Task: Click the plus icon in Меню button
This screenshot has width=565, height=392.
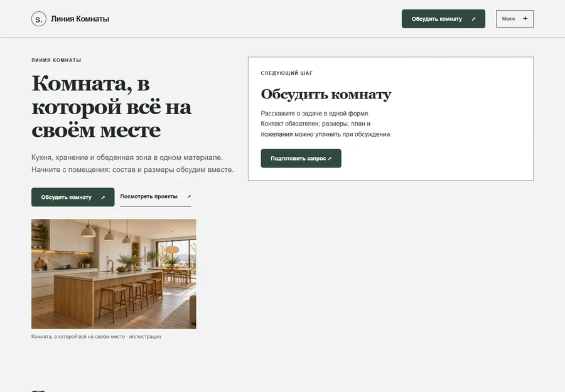Action: [525, 18]
